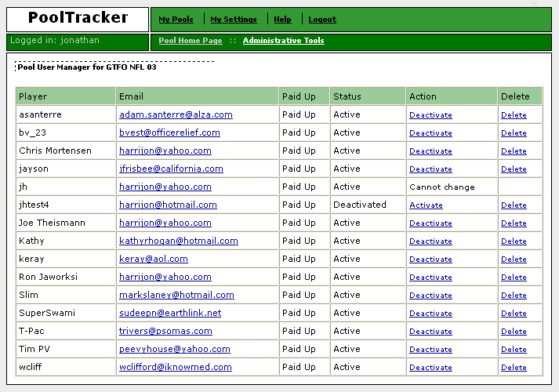Activate the deactivated jhtest4 account
The height and width of the screenshot is (392, 559).
[x=426, y=205]
